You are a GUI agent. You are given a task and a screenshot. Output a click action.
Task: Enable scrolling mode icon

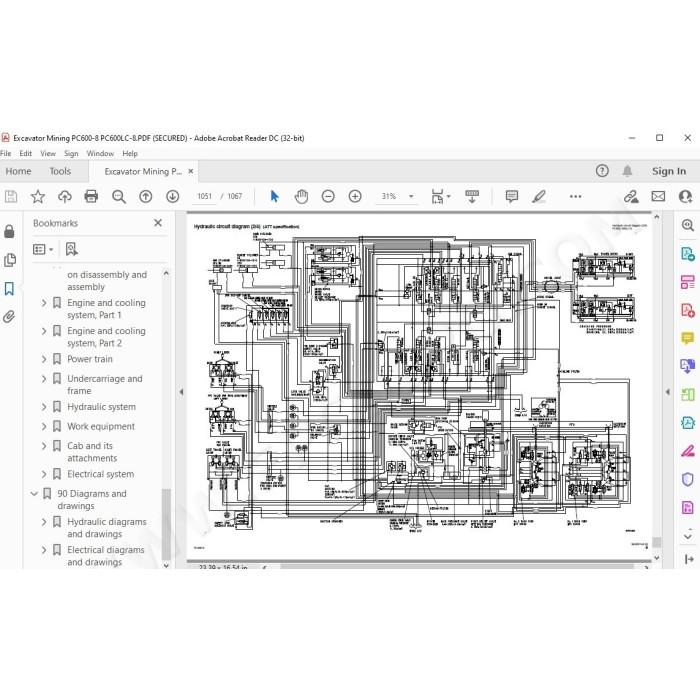(472, 196)
